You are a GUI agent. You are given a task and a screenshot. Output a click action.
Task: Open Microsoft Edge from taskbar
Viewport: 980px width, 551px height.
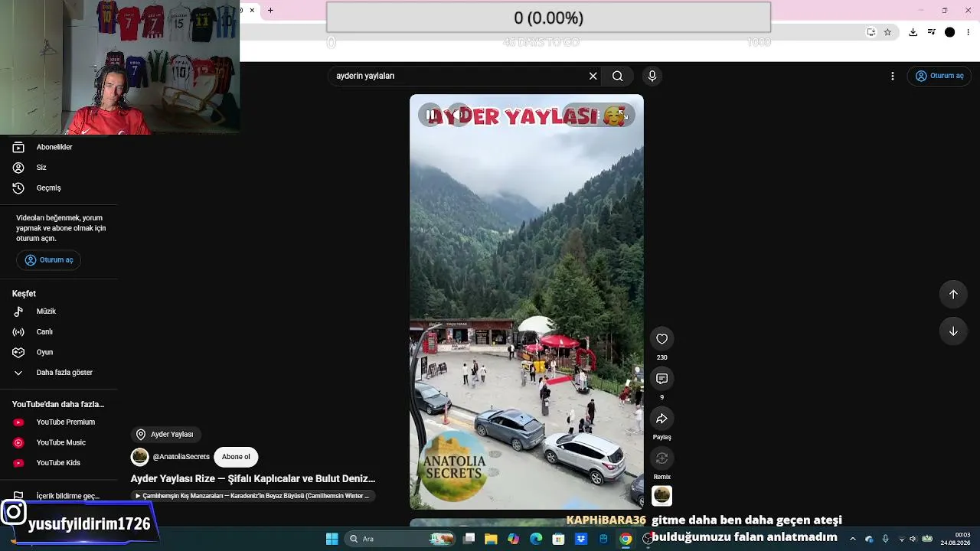point(536,539)
